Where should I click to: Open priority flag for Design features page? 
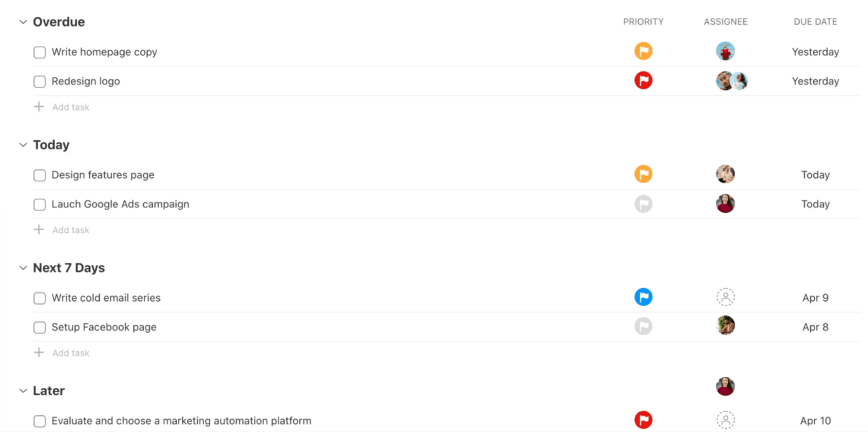pos(643,174)
